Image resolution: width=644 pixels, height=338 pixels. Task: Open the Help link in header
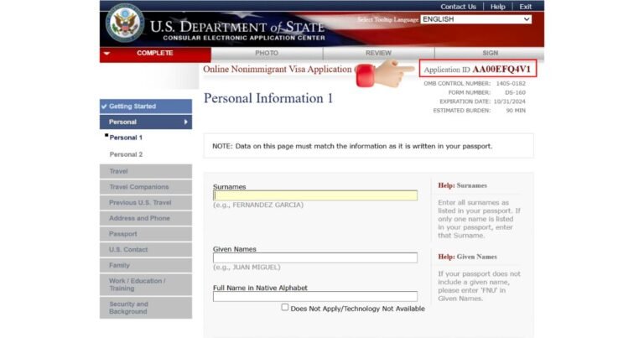pos(498,7)
